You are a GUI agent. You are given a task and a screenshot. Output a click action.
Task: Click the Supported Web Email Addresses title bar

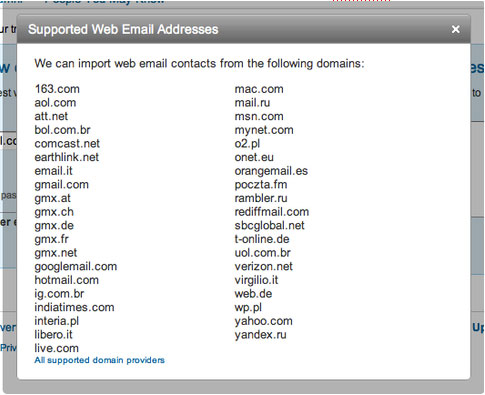[243, 29]
